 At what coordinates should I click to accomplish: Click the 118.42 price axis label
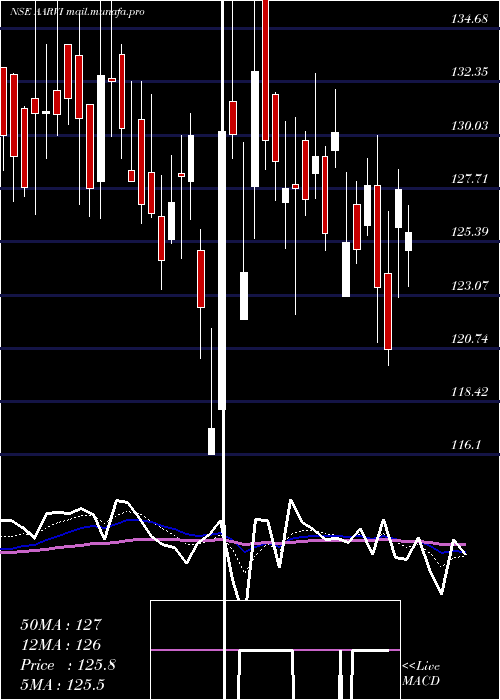tap(470, 392)
